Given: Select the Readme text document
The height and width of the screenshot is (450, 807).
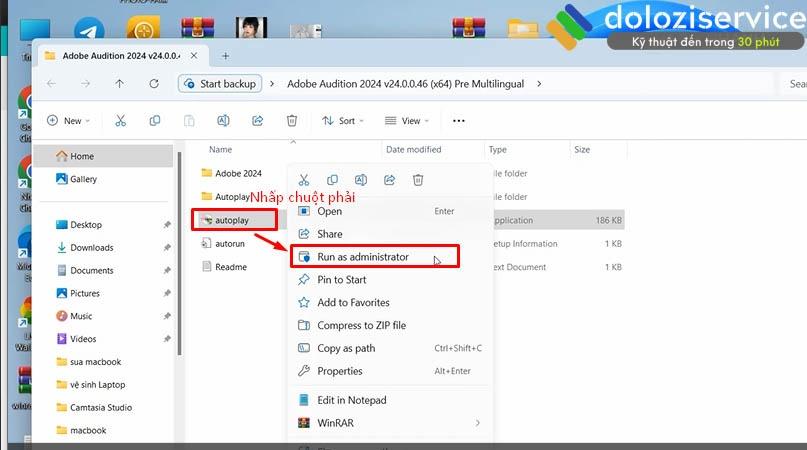Looking at the screenshot, I should (231, 267).
